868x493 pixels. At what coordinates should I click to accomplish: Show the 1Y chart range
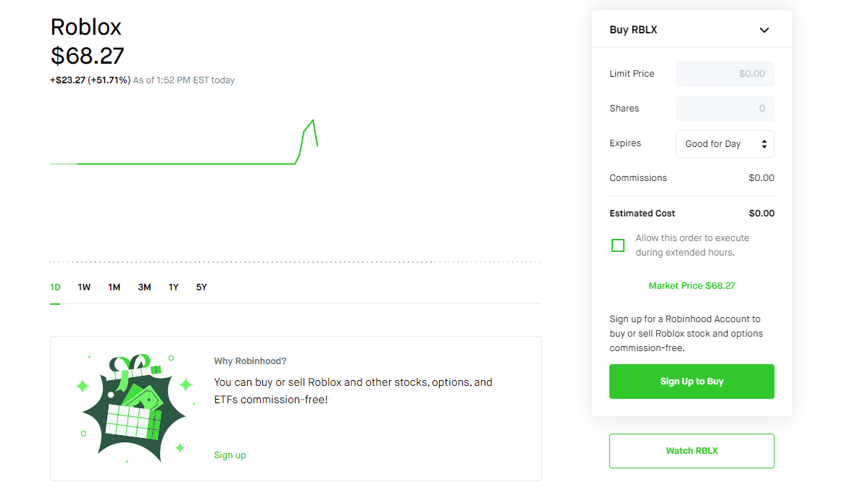[173, 287]
